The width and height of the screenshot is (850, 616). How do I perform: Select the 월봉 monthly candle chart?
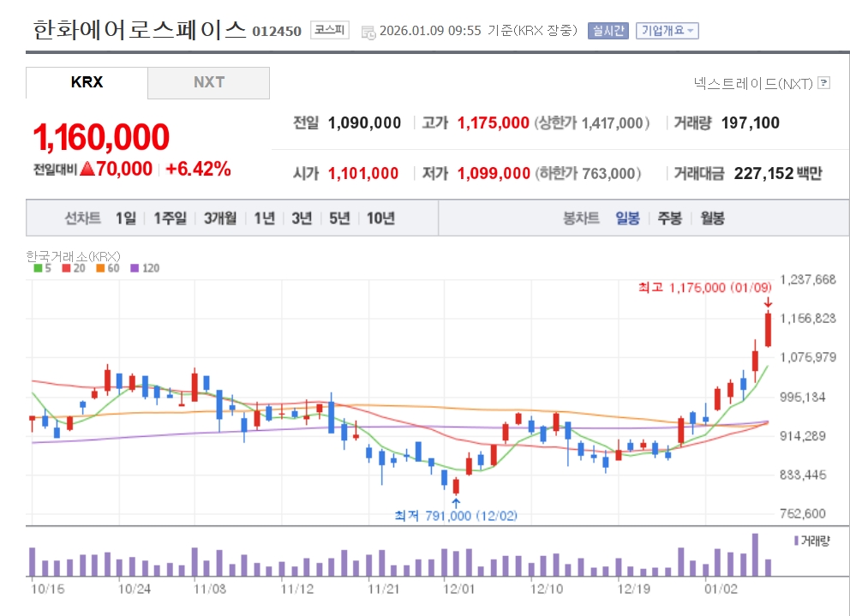(712, 218)
